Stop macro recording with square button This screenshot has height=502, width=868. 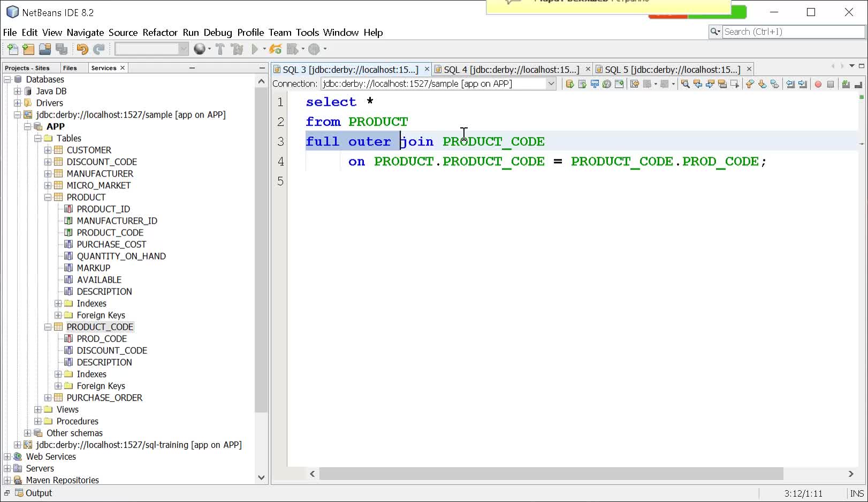point(831,84)
